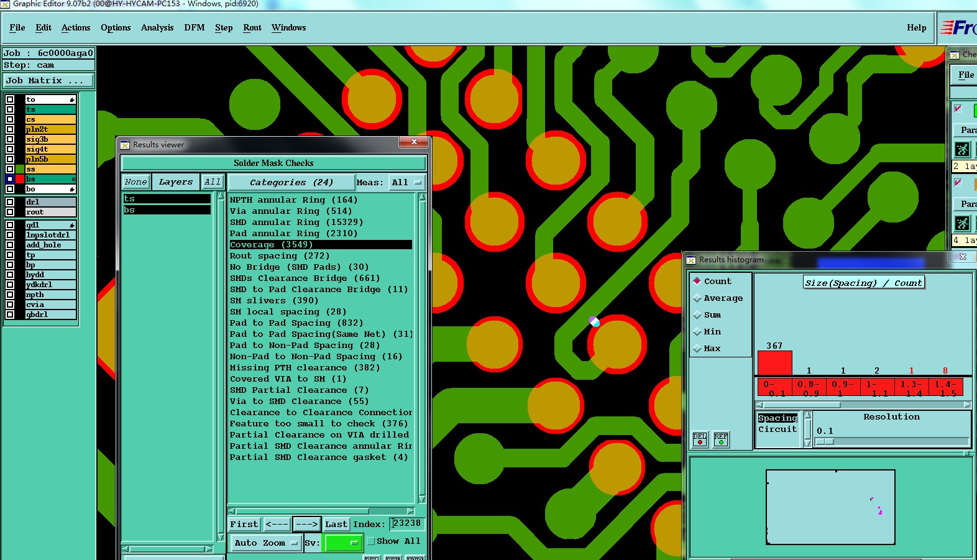
Task: Click the board overview thumbnail
Action: click(830, 507)
